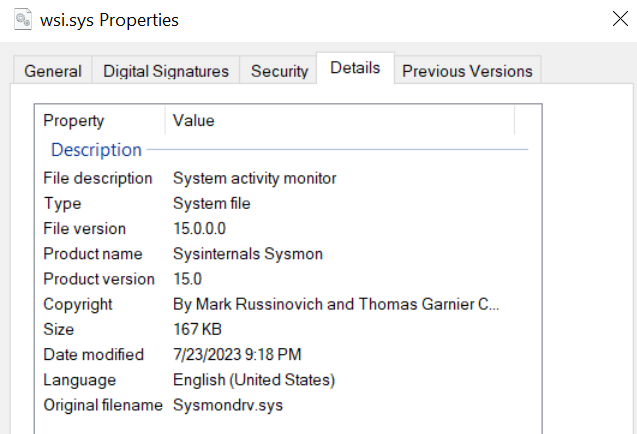The width and height of the screenshot is (637, 434).
Task: Click the Property column header
Action: [100, 120]
